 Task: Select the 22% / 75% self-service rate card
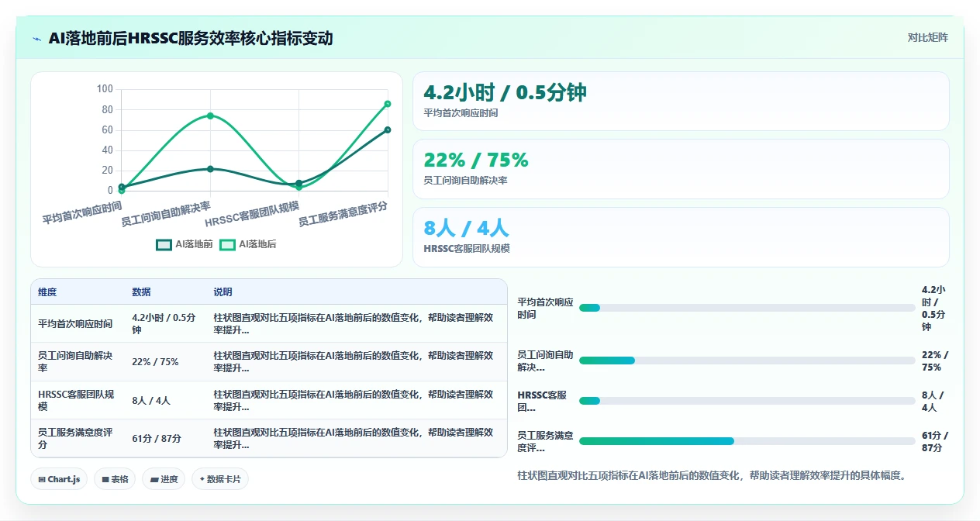pos(681,169)
